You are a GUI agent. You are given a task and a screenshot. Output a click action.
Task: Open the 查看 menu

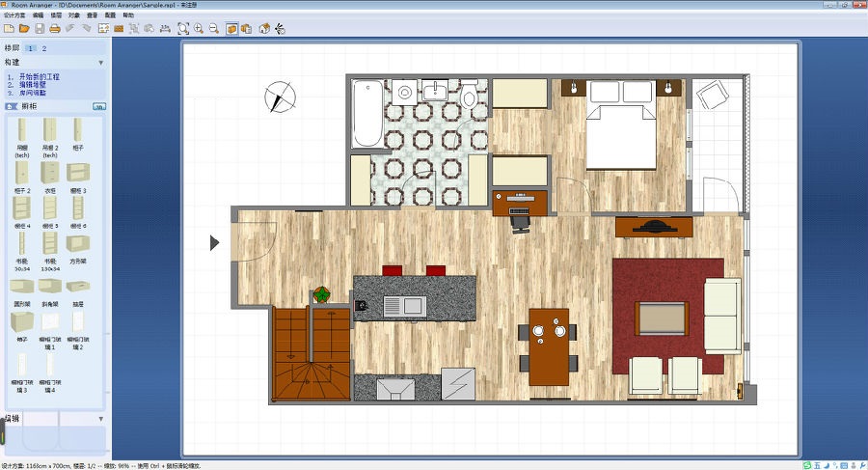(93, 15)
